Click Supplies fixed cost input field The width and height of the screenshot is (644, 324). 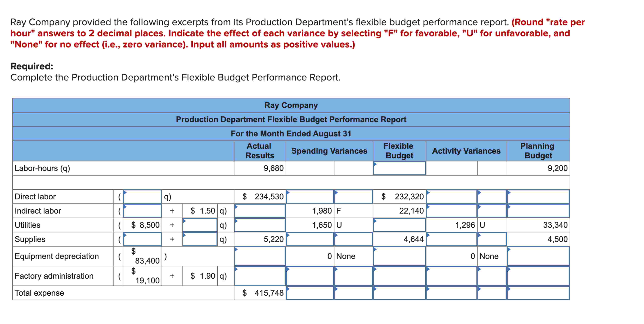[x=142, y=239]
